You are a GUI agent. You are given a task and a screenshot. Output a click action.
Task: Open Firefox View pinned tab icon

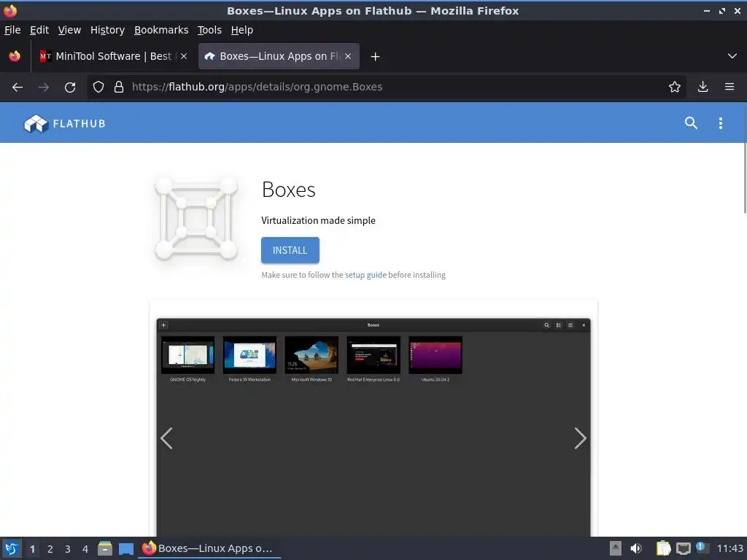[x=15, y=56]
